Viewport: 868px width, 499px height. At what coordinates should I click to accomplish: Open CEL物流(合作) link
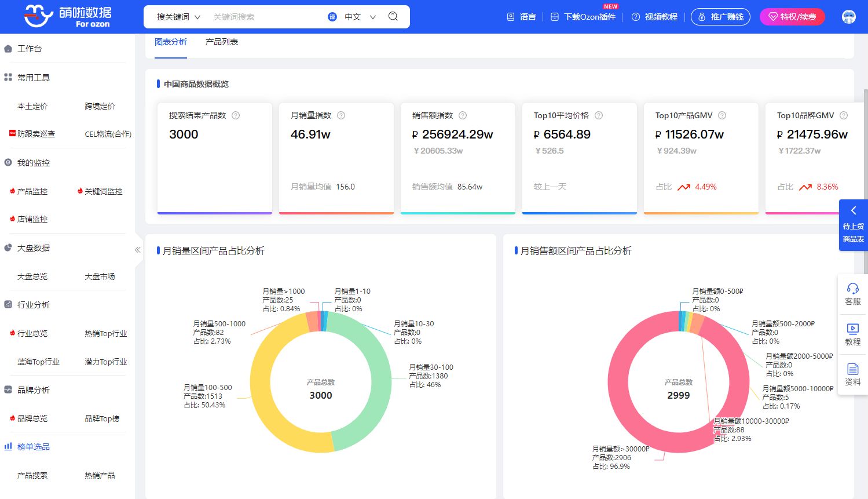coord(108,134)
